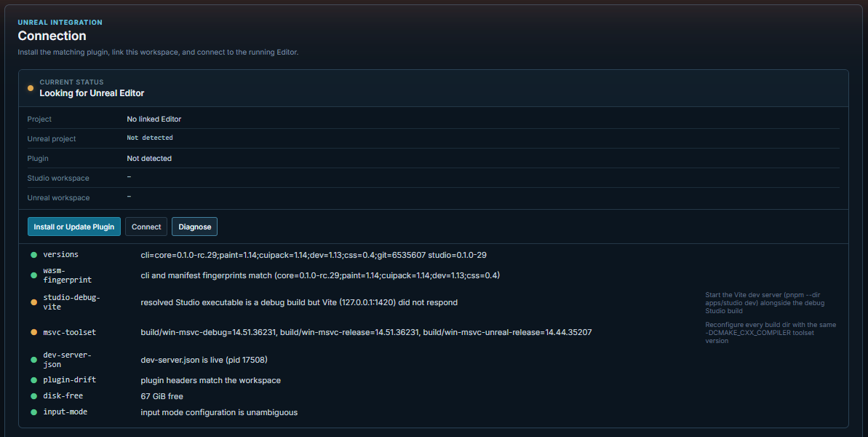The width and height of the screenshot is (868, 437).
Task: Click 'Not detected' value in Unreal project row
Action: (150, 138)
